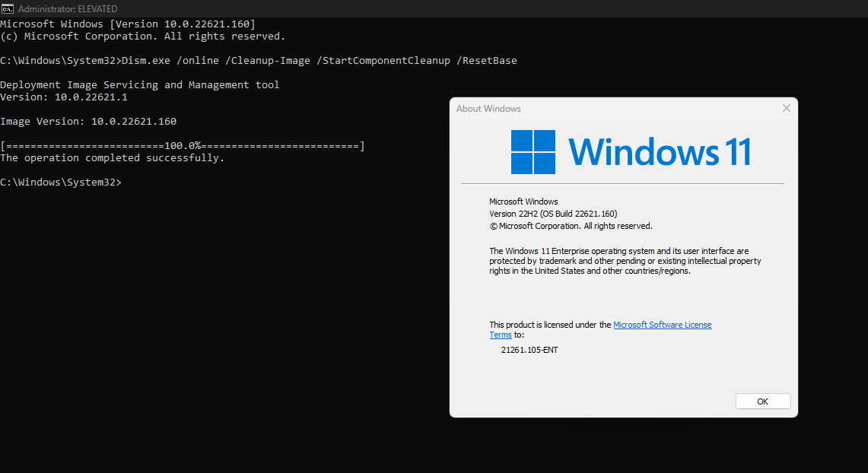868x473 pixels.
Task: Click the 'Windows 11' wordmark in the dialog
Action: [x=660, y=152]
